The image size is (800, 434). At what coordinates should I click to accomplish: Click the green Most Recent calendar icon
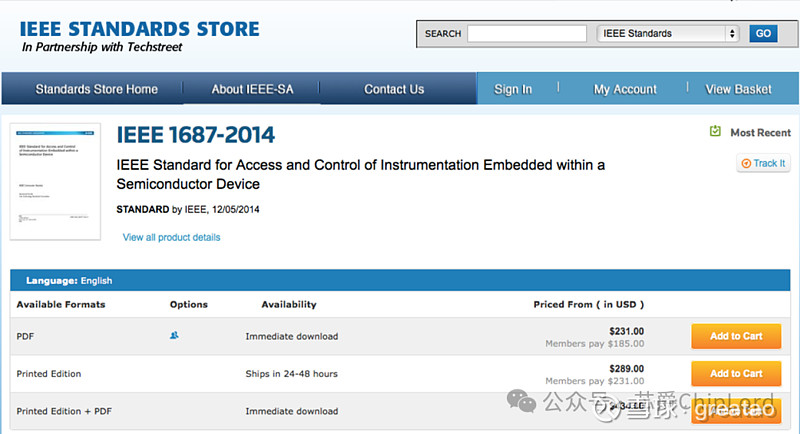(x=715, y=131)
